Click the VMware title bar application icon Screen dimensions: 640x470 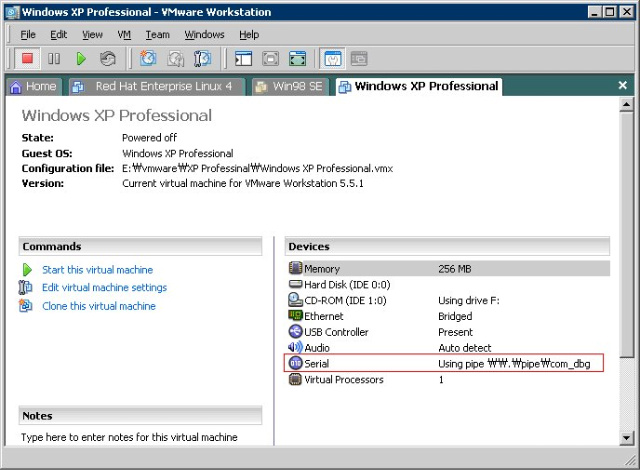point(12,12)
